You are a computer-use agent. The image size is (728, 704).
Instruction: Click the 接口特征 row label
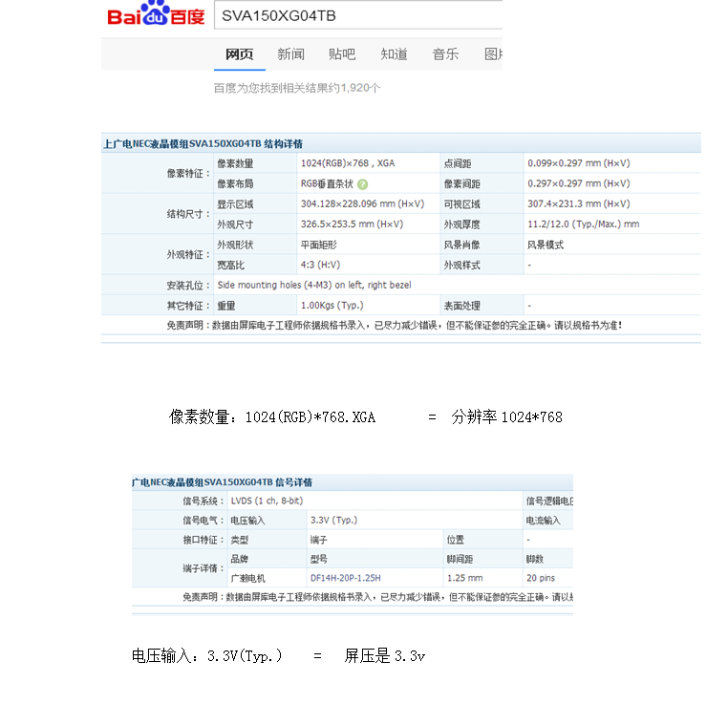(203, 540)
